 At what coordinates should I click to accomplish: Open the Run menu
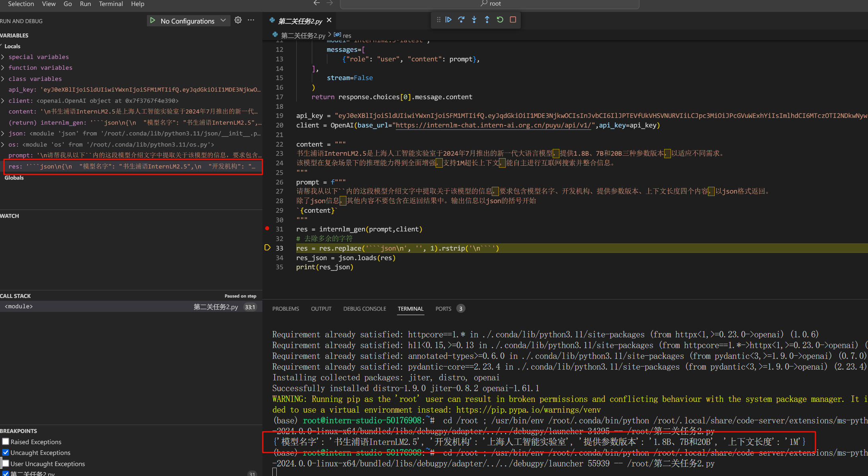(x=85, y=4)
